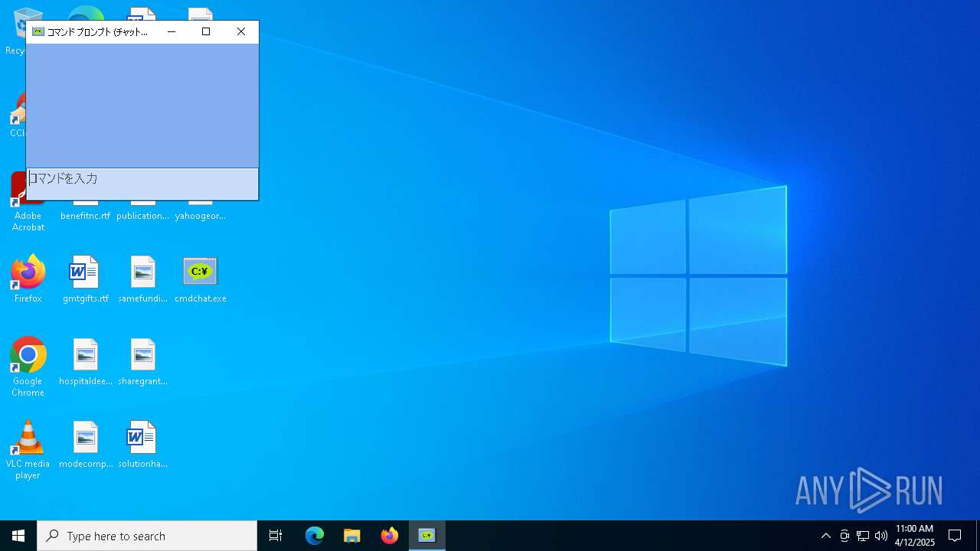Open Task View from the taskbar

(276, 536)
